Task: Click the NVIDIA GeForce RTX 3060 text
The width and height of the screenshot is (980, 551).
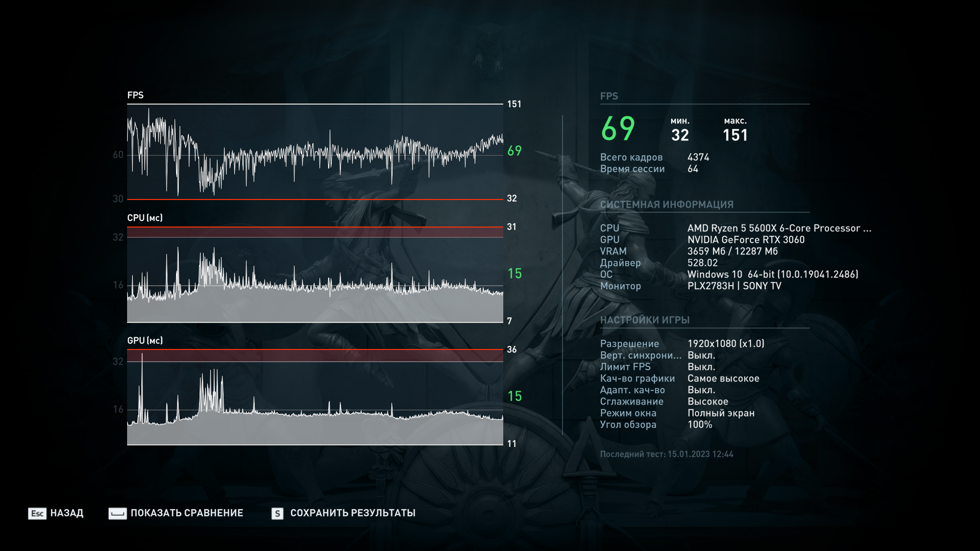Action: (x=746, y=240)
